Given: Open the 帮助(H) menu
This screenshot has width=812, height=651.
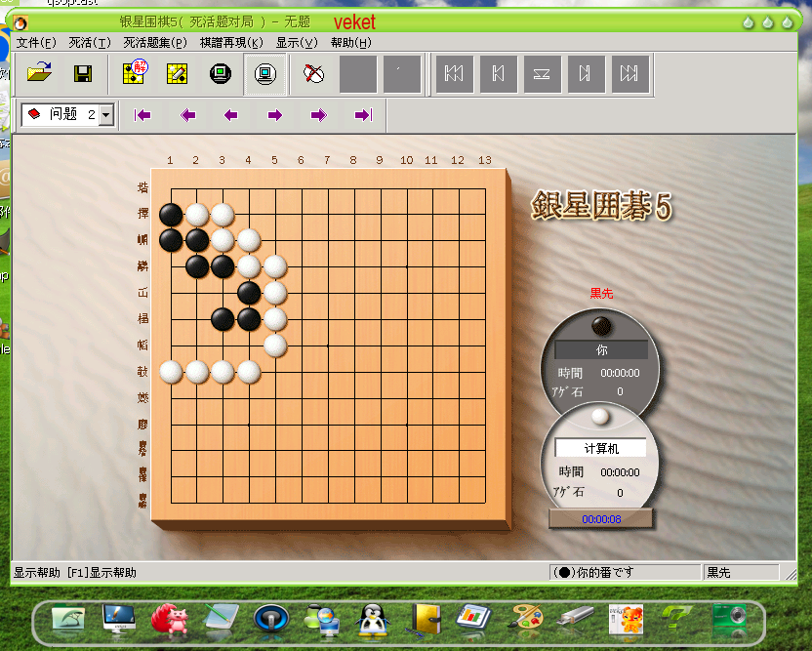Looking at the screenshot, I should pos(351,43).
